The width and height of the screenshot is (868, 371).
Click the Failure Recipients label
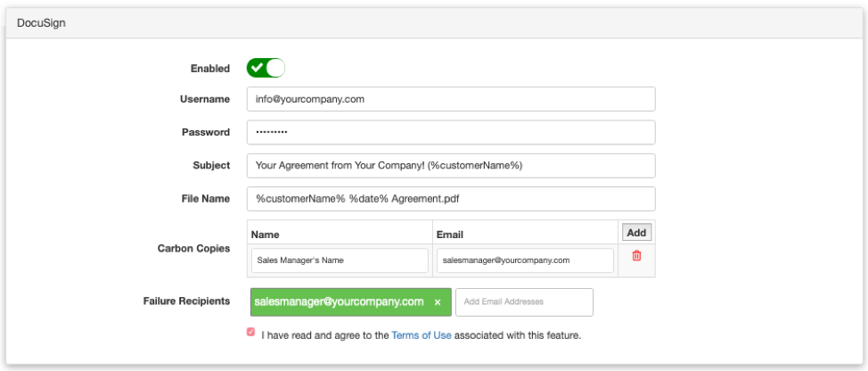(186, 301)
